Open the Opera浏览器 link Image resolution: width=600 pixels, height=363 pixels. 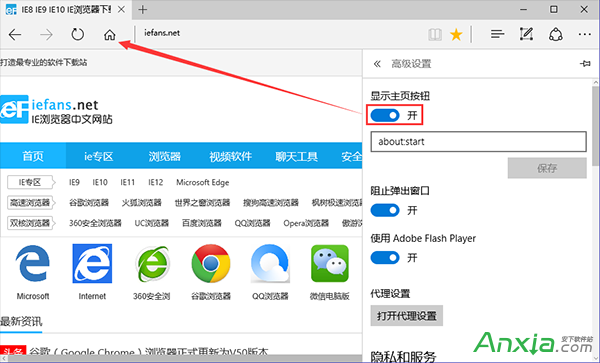click(x=306, y=223)
